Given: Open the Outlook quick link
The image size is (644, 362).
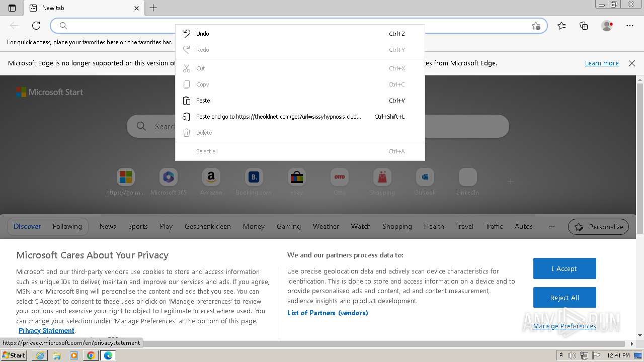Looking at the screenshot, I should point(425,183).
